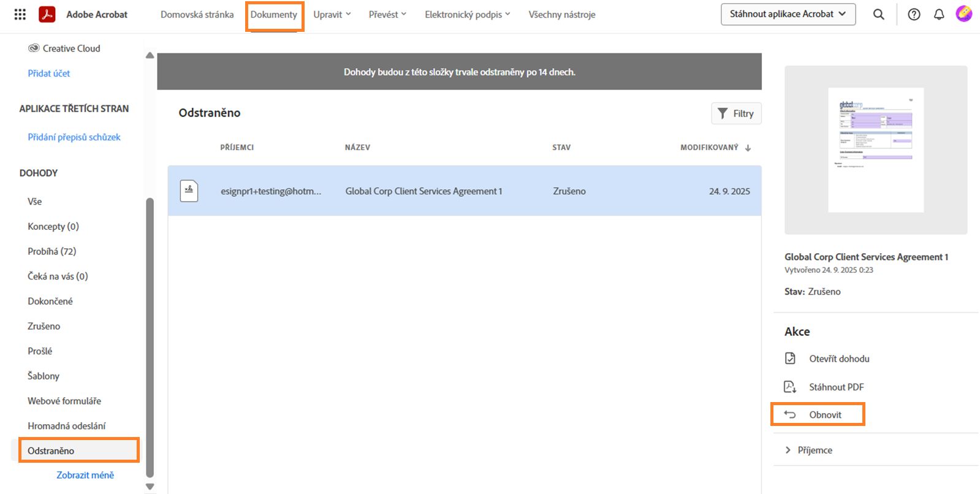Select Probíhá (72) in the sidebar
The image size is (980, 494).
point(52,251)
